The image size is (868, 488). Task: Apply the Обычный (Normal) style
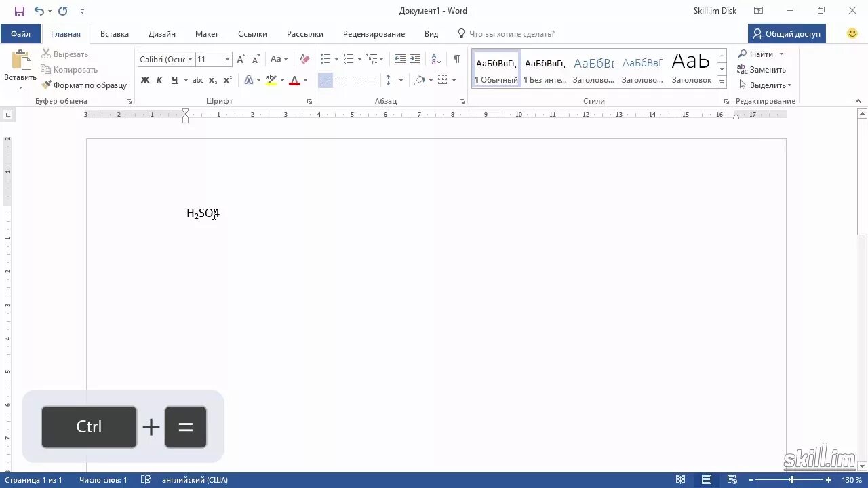pos(496,69)
